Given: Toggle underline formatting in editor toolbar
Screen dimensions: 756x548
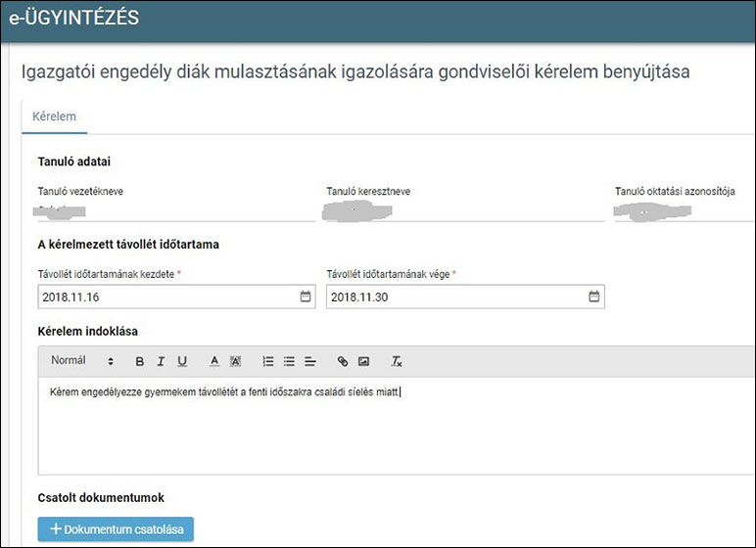Looking at the screenshot, I should pyautogui.click(x=182, y=361).
